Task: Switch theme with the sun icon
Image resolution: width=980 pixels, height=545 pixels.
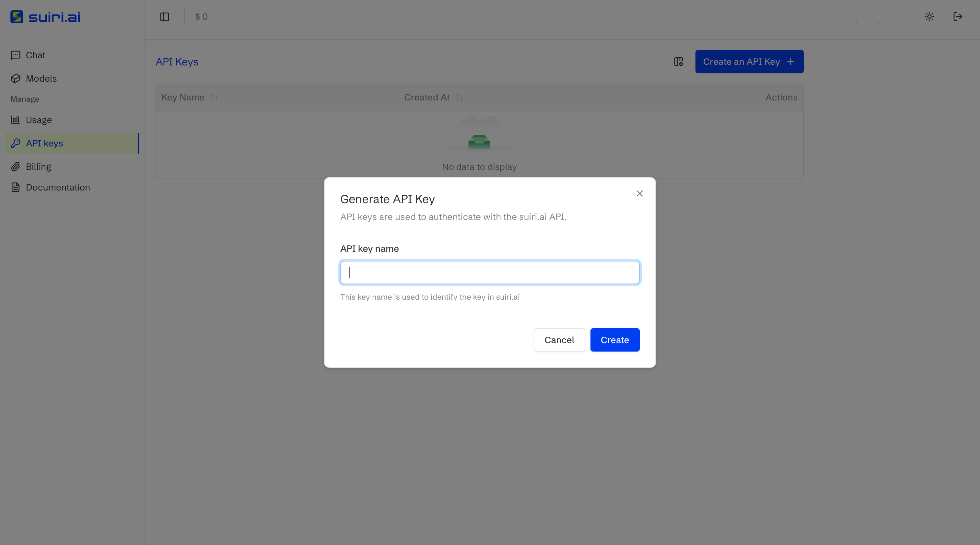Action: tap(929, 17)
